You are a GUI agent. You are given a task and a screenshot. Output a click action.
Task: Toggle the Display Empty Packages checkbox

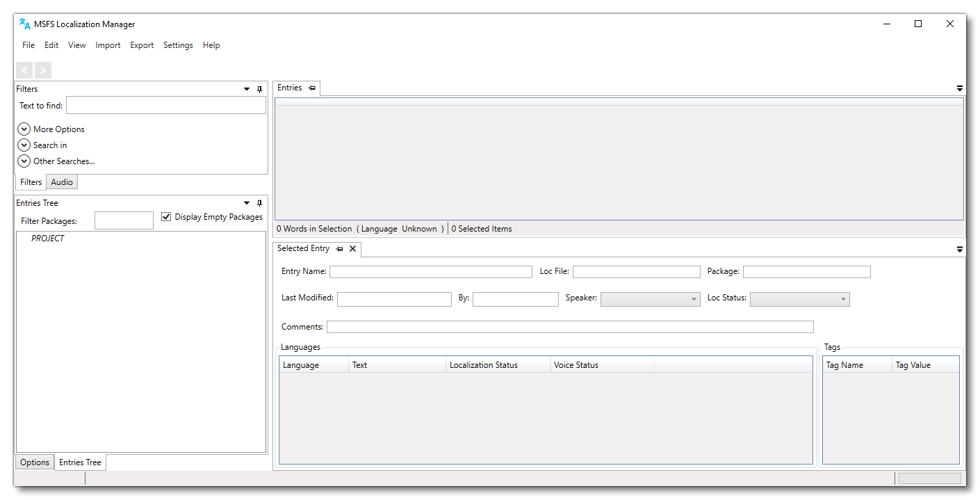tap(166, 216)
